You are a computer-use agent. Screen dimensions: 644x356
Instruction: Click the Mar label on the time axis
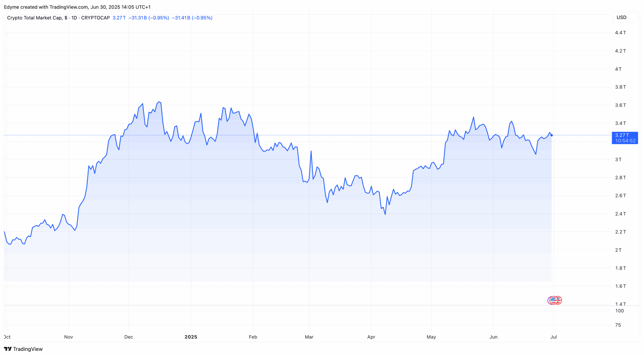point(309,337)
